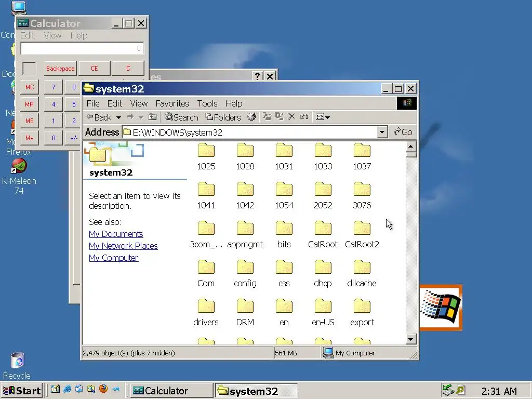Click the Delete X toolbar icon
This screenshot has height=399, width=532.
pyautogui.click(x=291, y=117)
